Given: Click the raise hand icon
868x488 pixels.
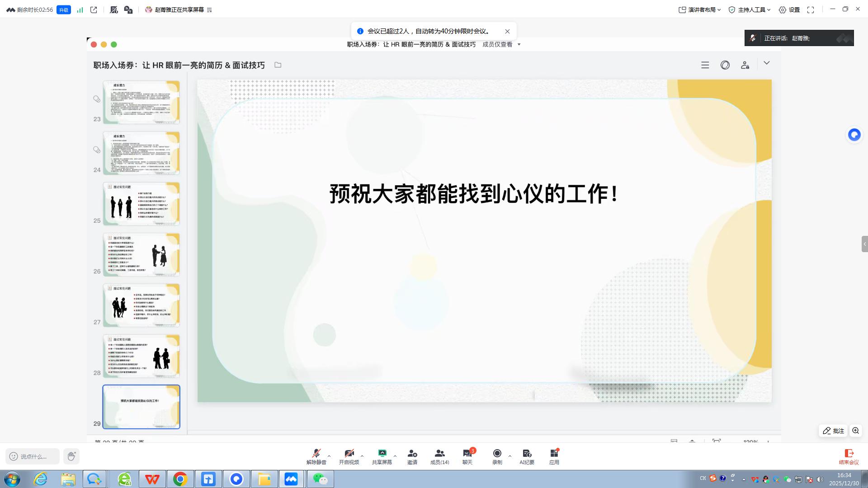Looking at the screenshot, I should 71,456.
